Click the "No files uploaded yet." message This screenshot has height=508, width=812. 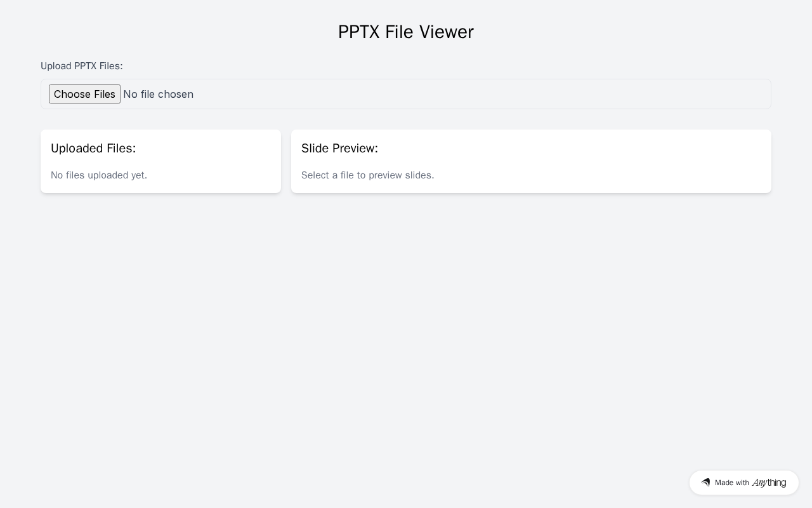pos(99,175)
